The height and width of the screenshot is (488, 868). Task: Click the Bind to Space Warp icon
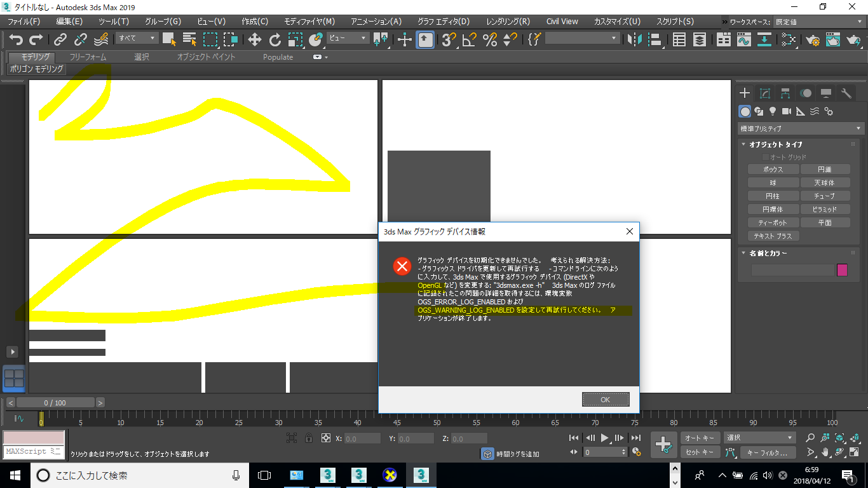pos(101,39)
